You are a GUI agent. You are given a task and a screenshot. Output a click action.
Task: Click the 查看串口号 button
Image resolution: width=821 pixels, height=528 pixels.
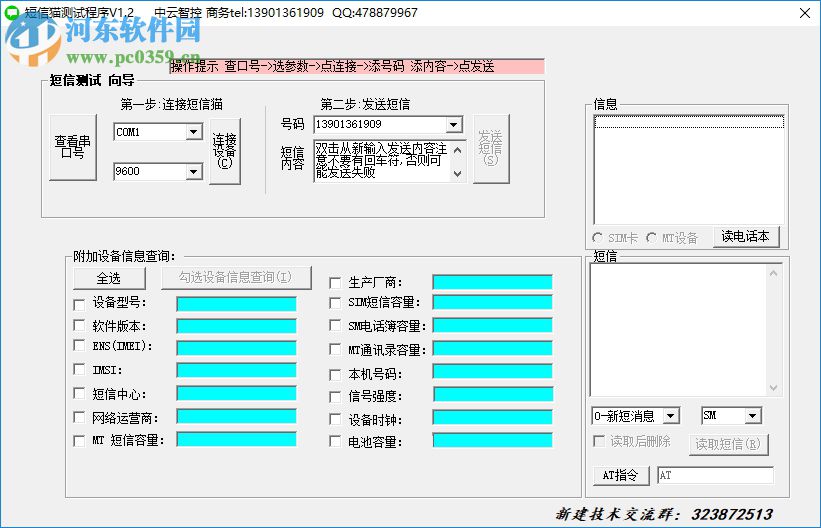(73, 147)
